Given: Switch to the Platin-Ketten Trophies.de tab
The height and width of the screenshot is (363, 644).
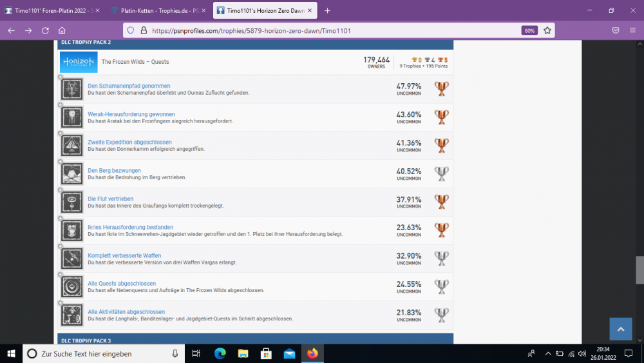Looking at the screenshot, I should click(x=157, y=10).
